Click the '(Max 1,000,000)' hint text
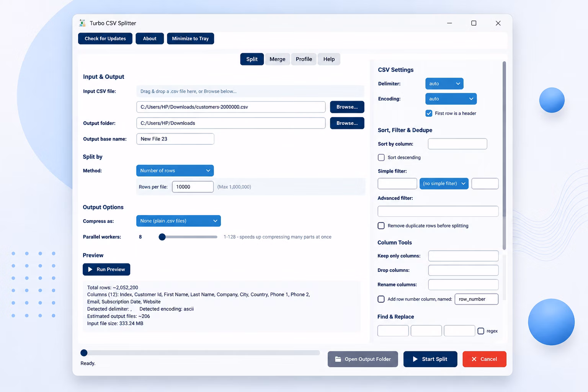588x392 pixels. (234, 187)
